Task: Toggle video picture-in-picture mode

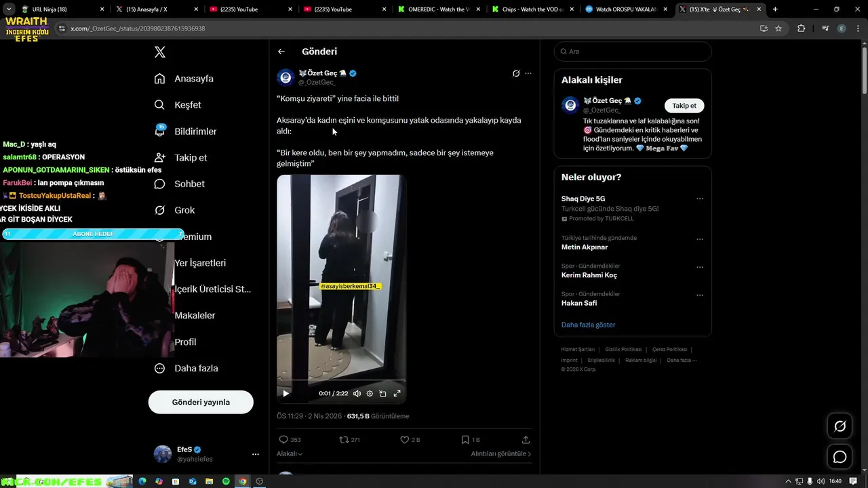Action: point(383,393)
